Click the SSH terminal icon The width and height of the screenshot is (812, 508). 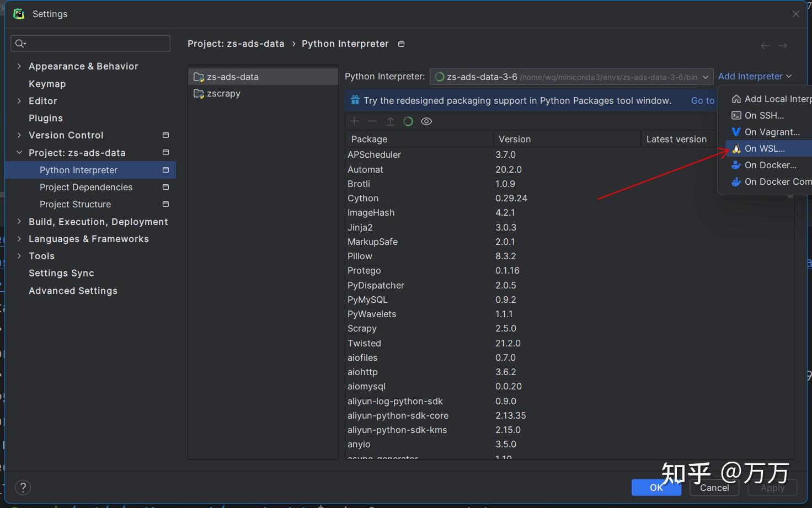[736, 115]
